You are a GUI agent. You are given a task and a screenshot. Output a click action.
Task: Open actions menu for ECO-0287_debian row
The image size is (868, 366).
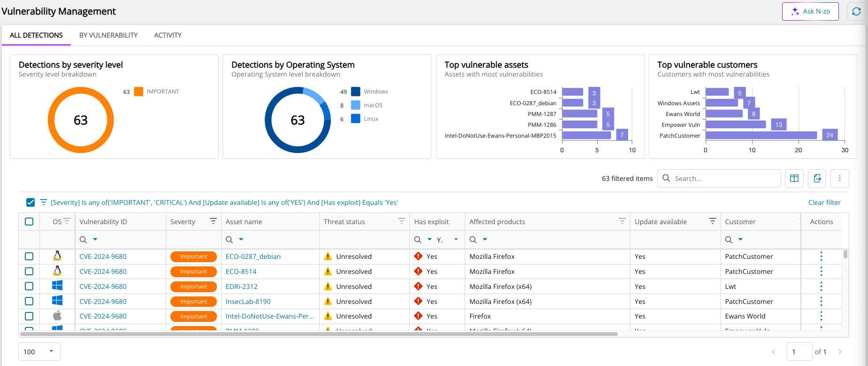click(821, 257)
